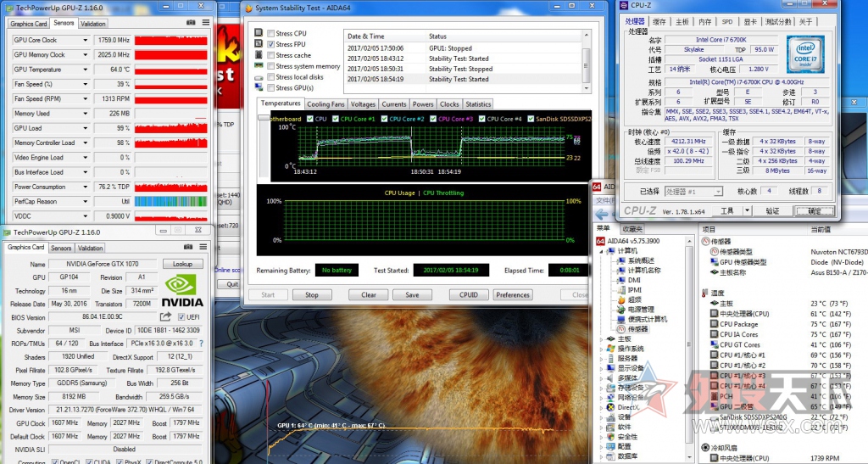
Task: Click Preferences button in stability test
Action: [513, 295]
